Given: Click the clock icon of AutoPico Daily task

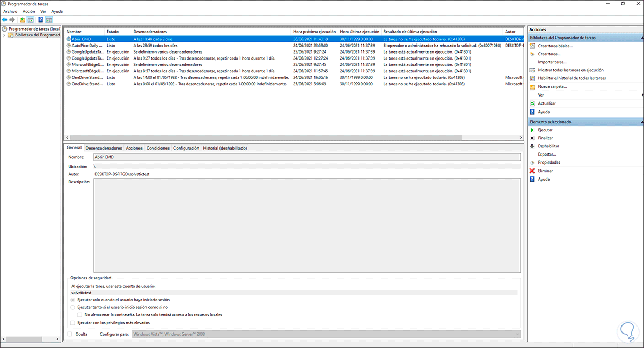Looking at the screenshot, I should tap(68, 46).
